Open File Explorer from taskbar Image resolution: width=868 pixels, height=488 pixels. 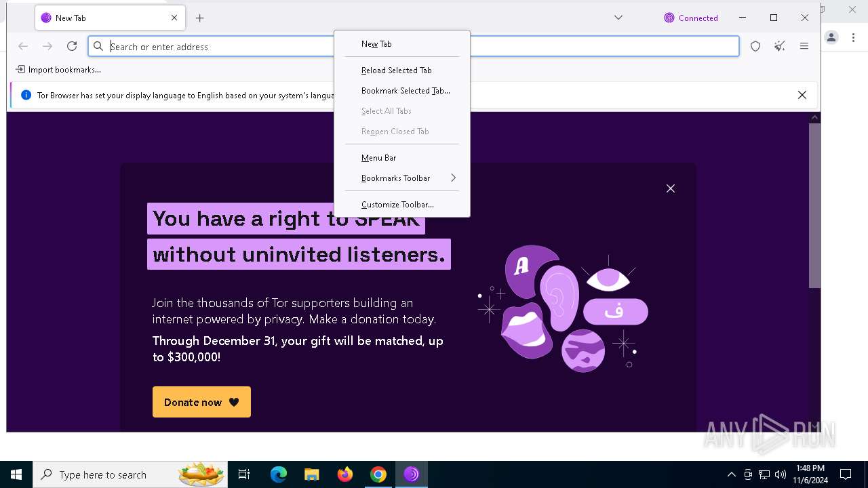click(311, 474)
